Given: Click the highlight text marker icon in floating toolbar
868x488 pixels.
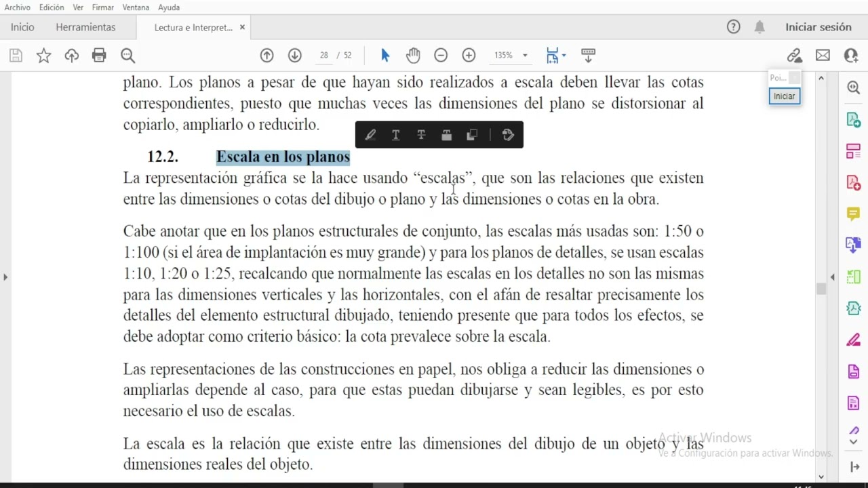Looking at the screenshot, I should coord(370,135).
